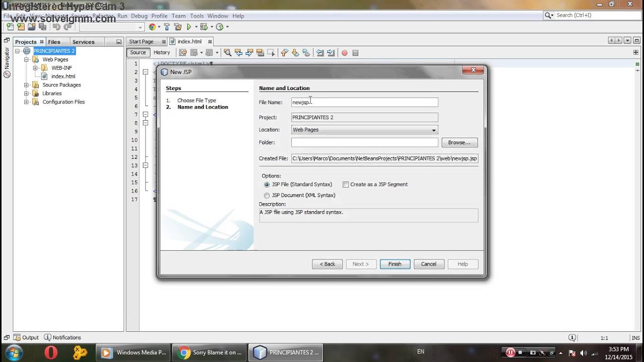Click the Source view button
This screenshot has width=644, height=362.
tap(138, 52)
